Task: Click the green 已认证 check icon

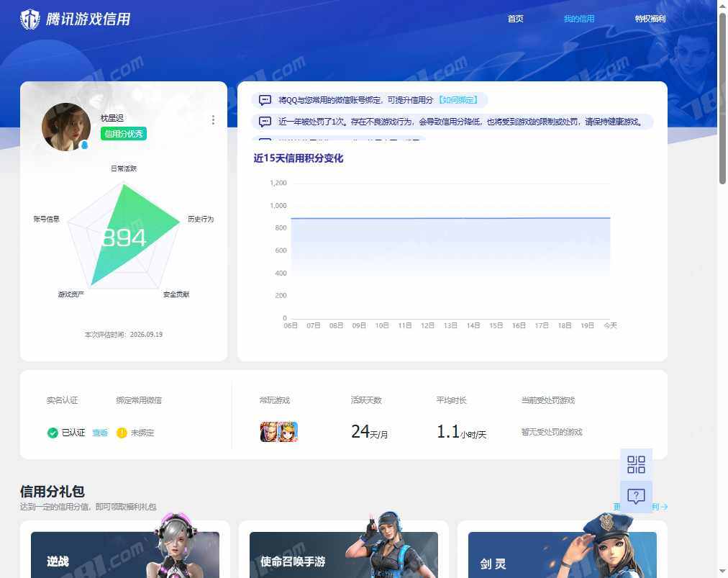Action: tap(53, 433)
